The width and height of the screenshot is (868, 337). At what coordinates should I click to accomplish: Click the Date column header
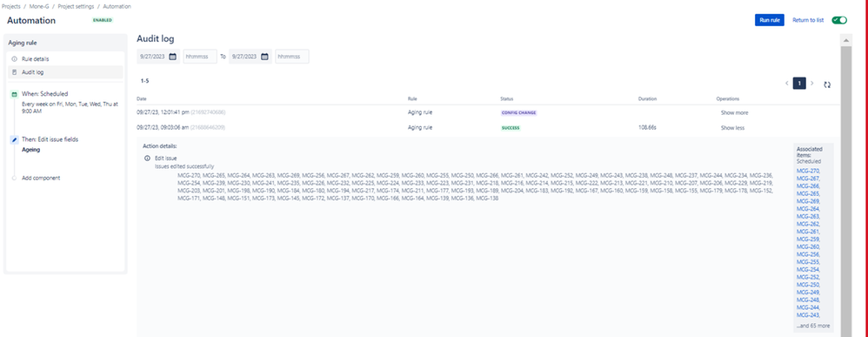(142, 98)
